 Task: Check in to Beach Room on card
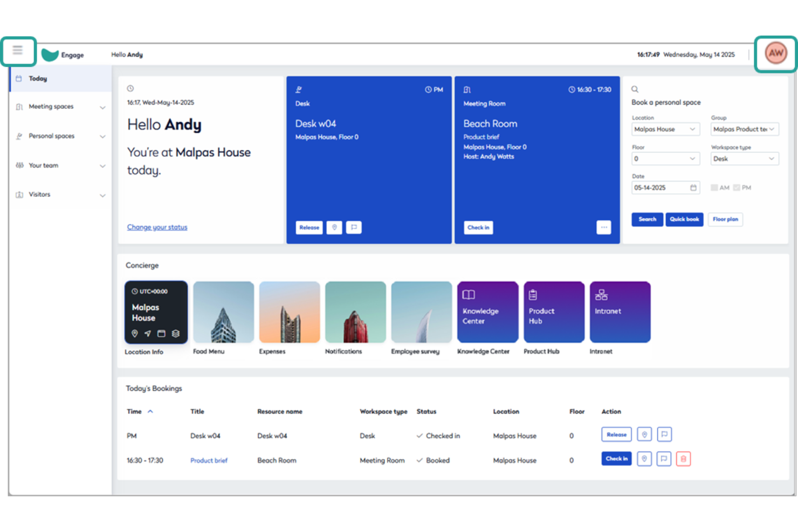tap(479, 227)
